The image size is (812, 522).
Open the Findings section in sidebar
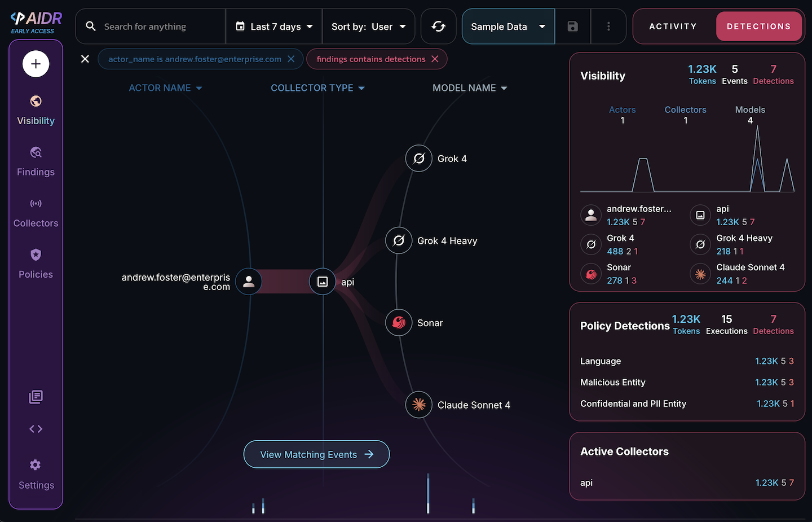point(36,161)
